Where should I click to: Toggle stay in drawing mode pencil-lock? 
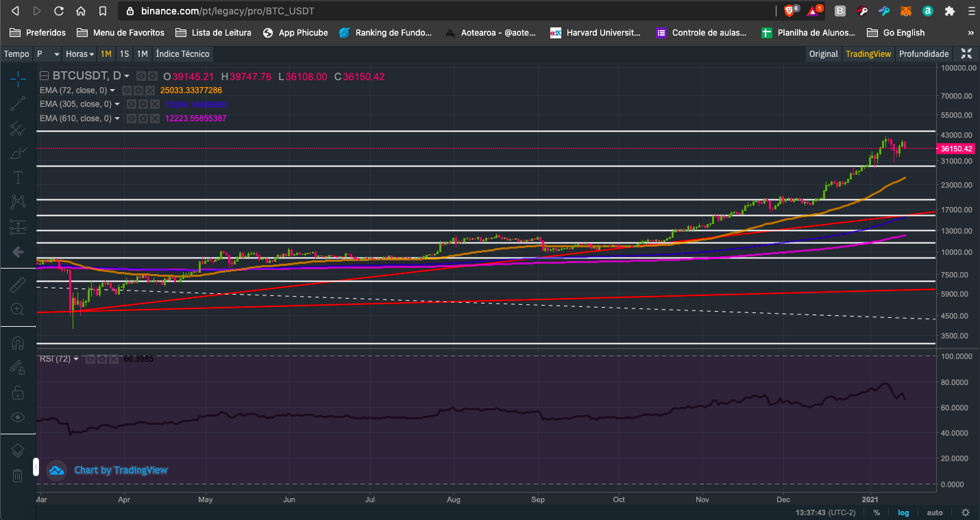[x=19, y=368]
